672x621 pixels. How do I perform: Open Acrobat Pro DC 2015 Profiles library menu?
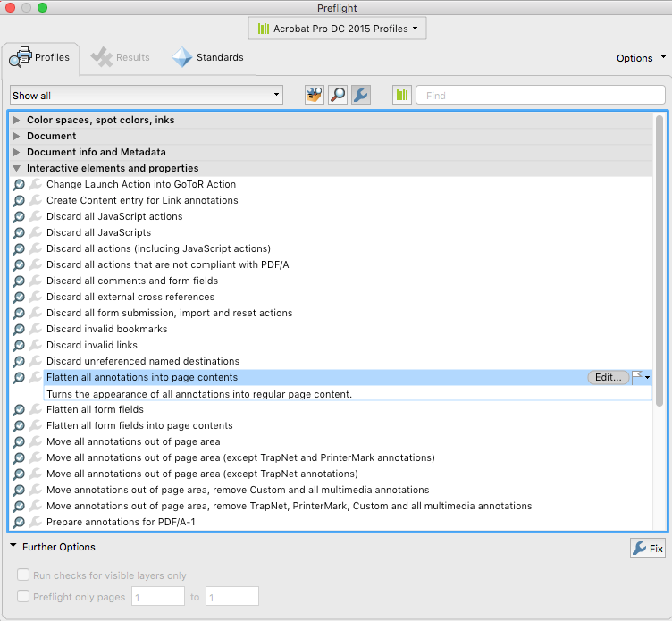(337, 29)
